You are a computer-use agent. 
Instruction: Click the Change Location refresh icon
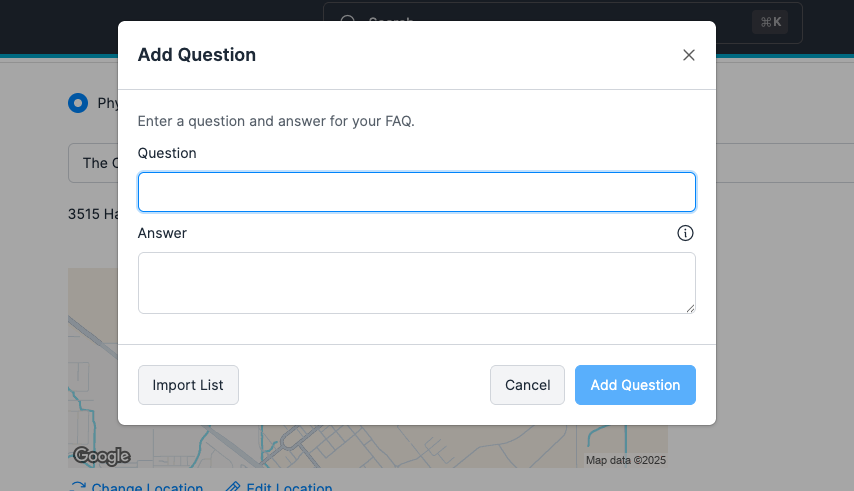77,487
